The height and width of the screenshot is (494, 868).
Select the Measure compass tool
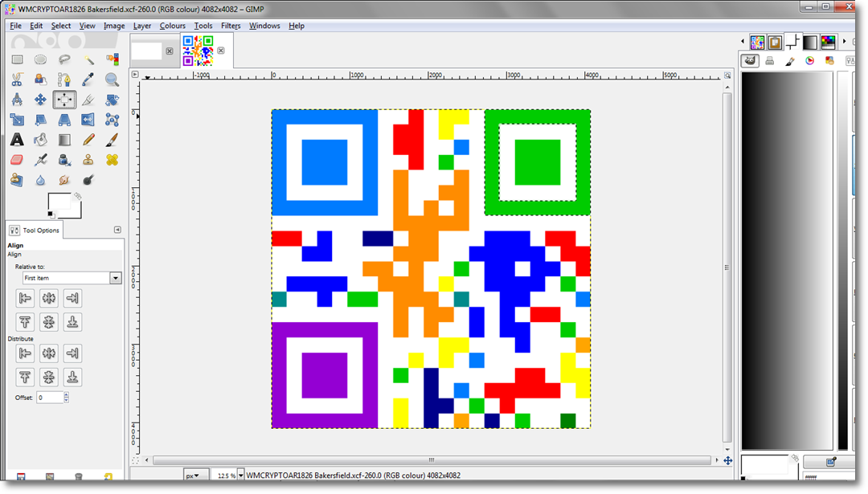tap(17, 100)
